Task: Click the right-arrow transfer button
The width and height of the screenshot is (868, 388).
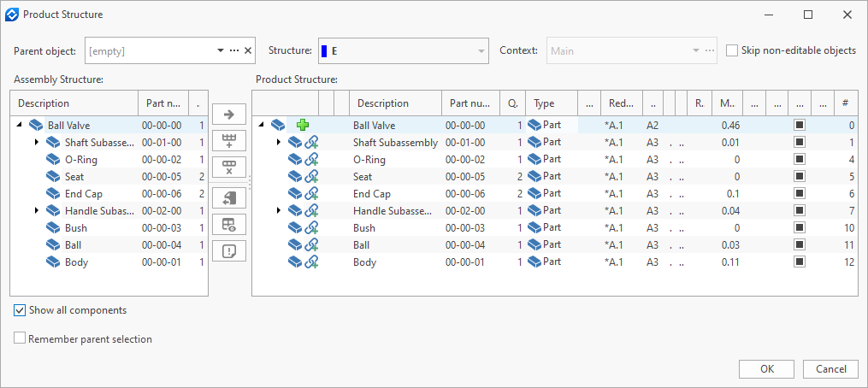Action: click(228, 115)
